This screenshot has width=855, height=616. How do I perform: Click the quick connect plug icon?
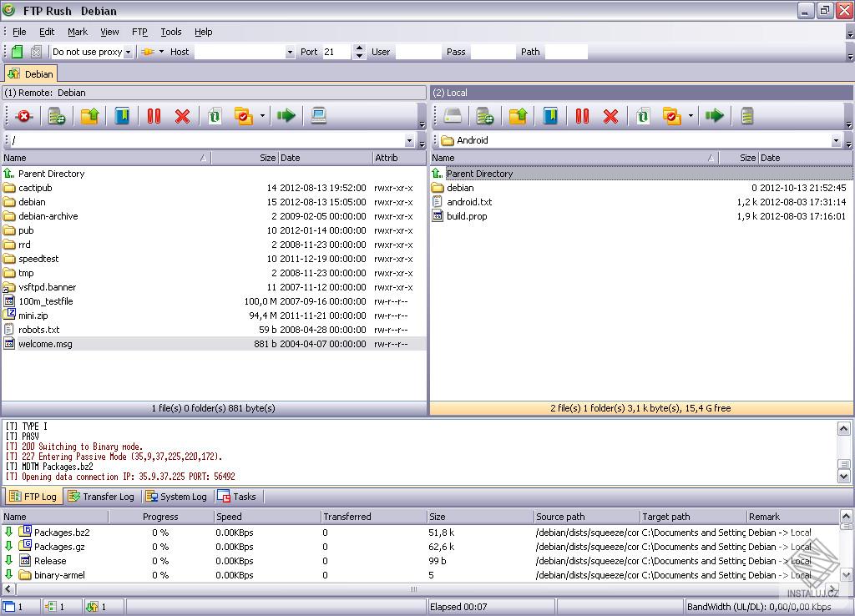(x=148, y=52)
